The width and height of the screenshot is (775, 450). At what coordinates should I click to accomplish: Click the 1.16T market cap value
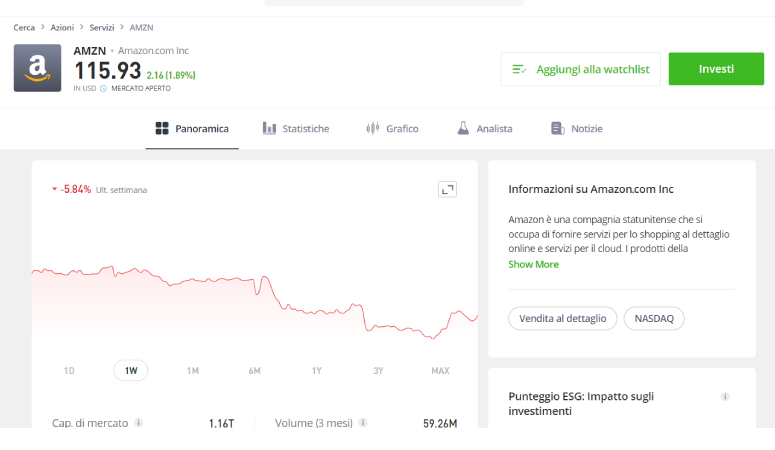221,423
